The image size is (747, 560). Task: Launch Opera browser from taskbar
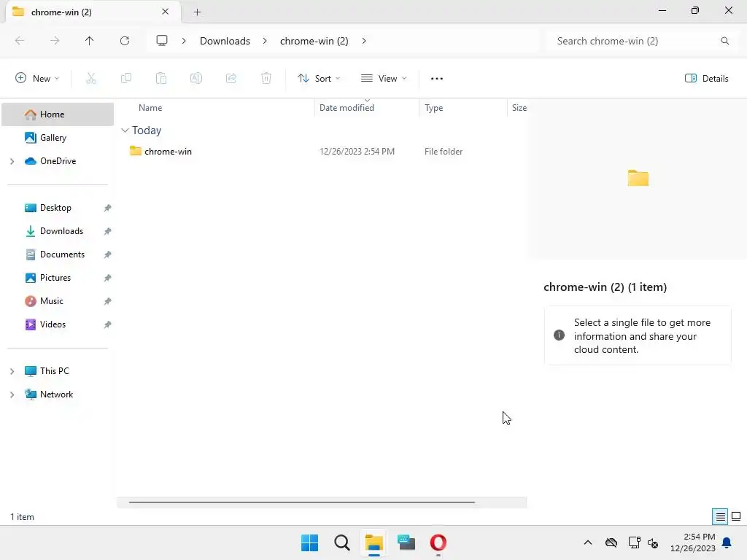pyautogui.click(x=438, y=542)
